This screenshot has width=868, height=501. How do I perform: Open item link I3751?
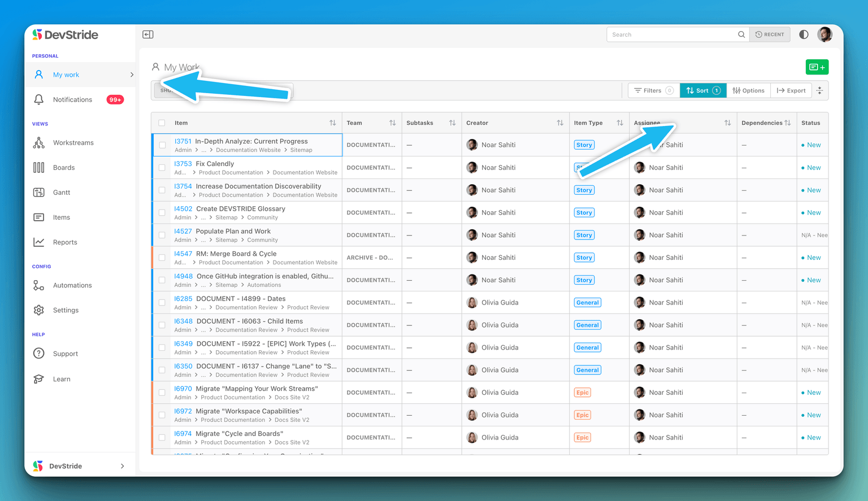tap(183, 141)
